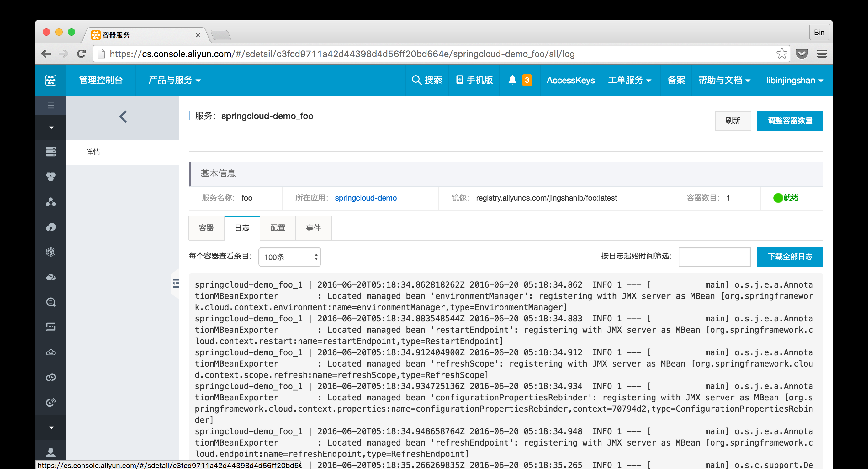Open the hexagon cube sidebar icon
Image resolution: width=868 pixels, height=469 pixels.
click(x=50, y=252)
